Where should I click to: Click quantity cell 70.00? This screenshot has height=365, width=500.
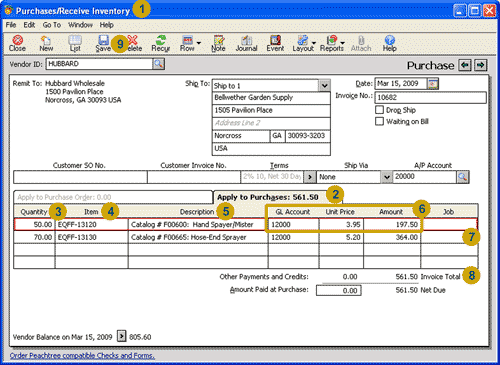coord(35,237)
